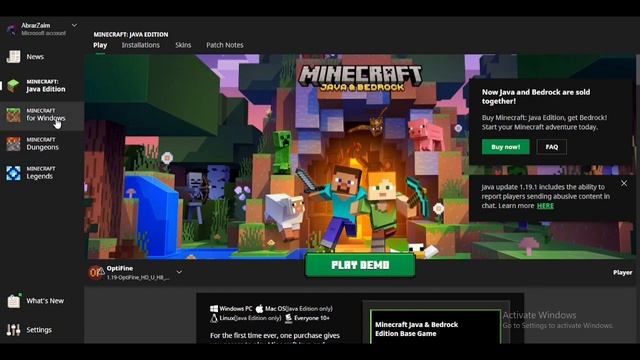Image resolution: width=640 pixels, height=360 pixels.
Task: Click the Linux penguin icon
Action: click(x=214, y=318)
